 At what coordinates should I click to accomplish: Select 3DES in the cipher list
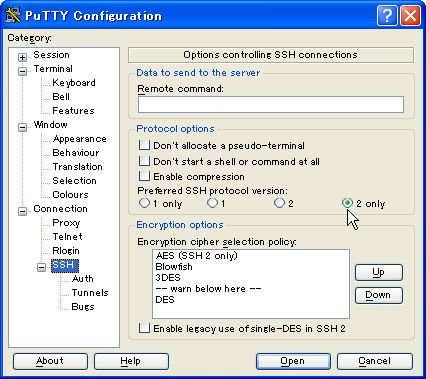(x=251, y=278)
